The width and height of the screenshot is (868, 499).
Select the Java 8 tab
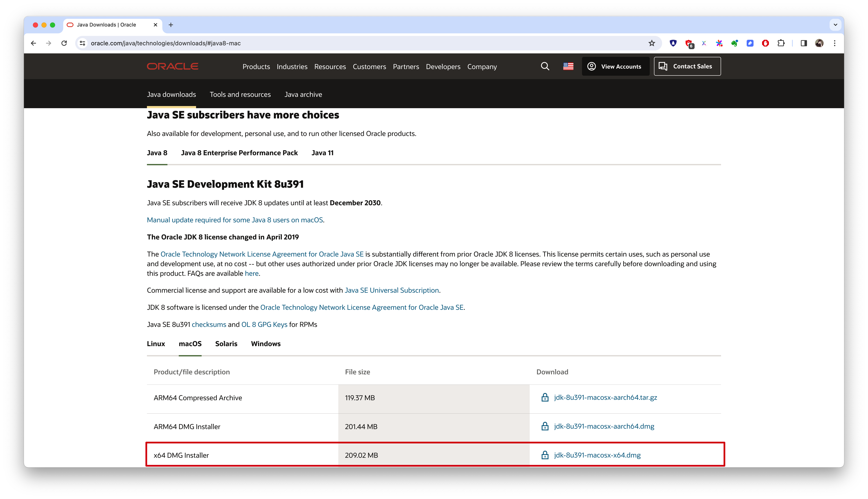157,153
